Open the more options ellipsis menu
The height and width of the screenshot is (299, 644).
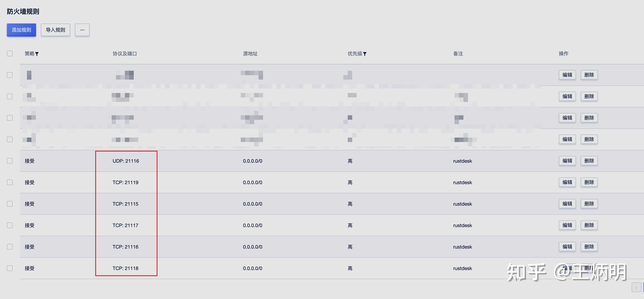pyautogui.click(x=82, y=30)
